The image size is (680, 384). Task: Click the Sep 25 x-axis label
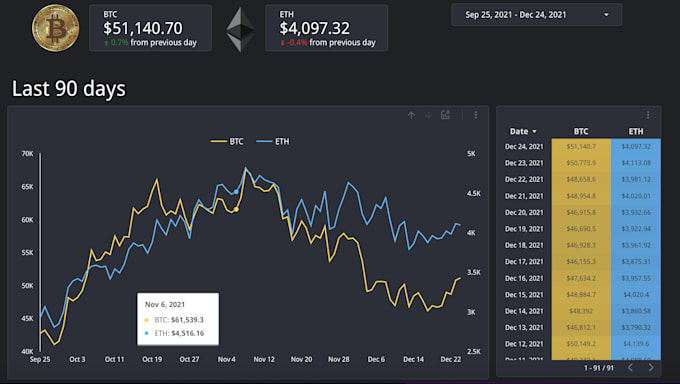(x=40, y=359)
